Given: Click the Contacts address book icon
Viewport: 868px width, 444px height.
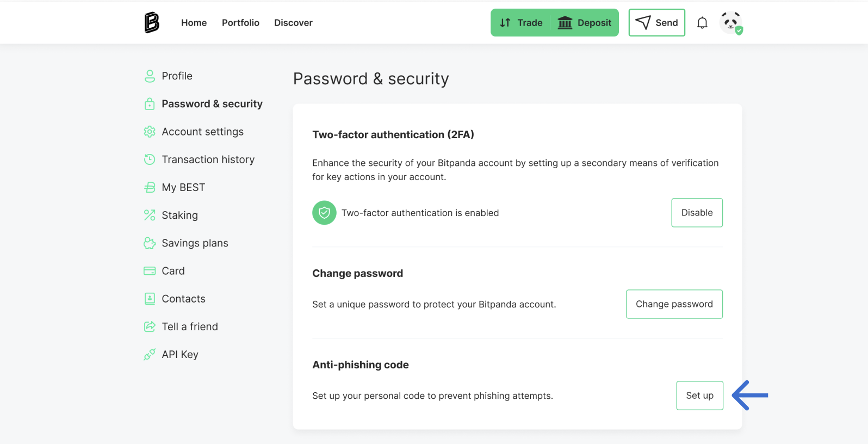Looking at the screenshot, I should [150, 299].
